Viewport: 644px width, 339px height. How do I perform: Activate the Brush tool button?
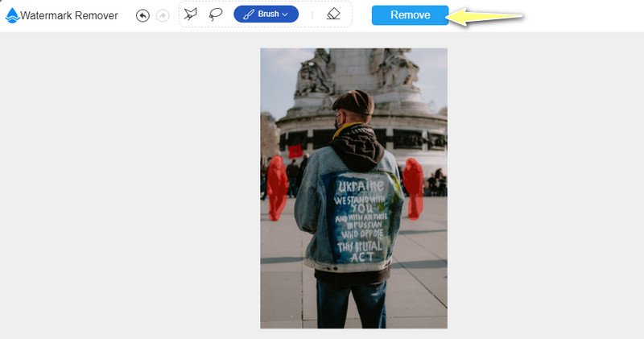coord(266,14)
